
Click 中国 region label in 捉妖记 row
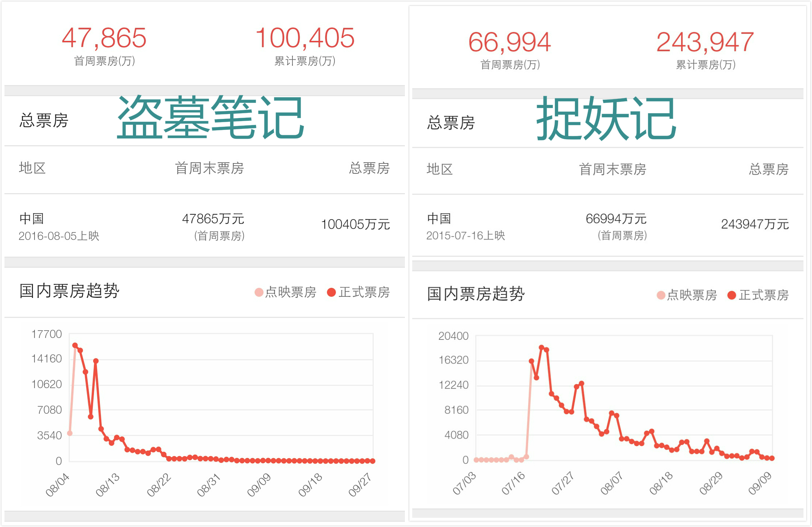coord(439,219)
